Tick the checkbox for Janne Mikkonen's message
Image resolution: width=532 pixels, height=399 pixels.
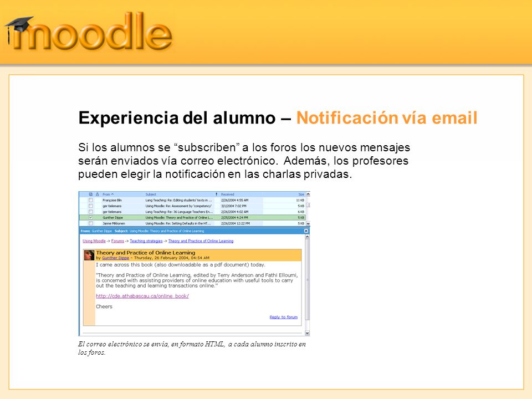tap(90, 223)
